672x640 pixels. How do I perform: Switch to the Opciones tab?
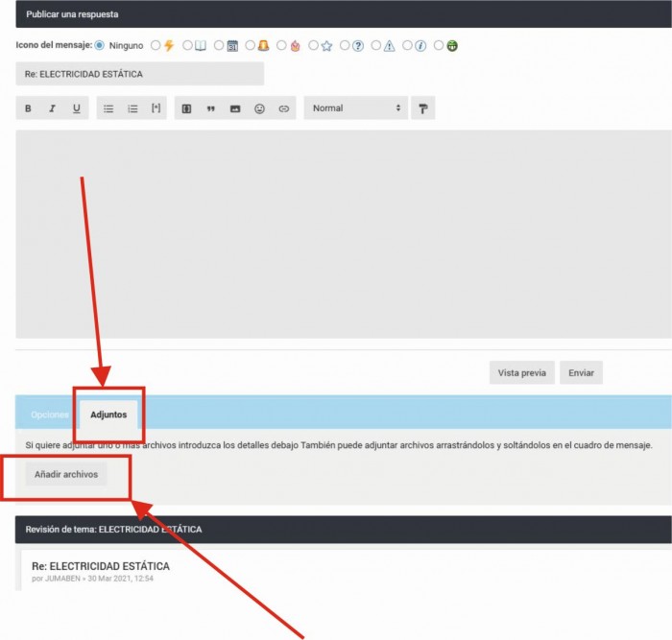(x=50, y=415)
